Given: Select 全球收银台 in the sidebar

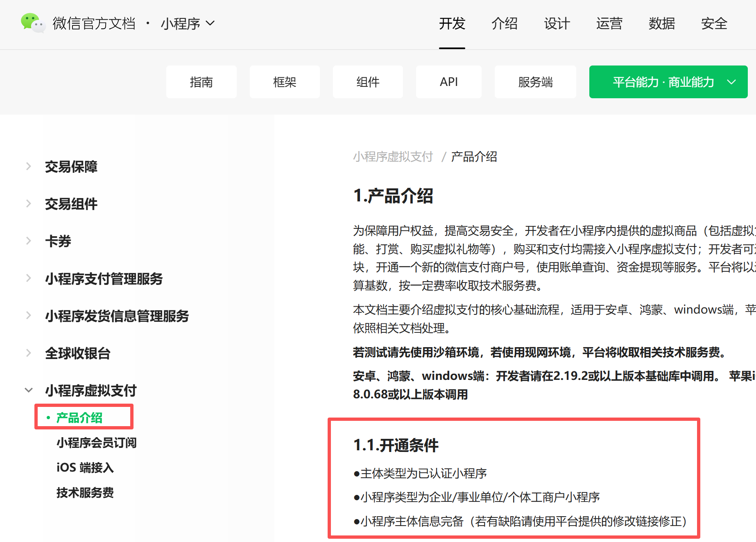Looking at the screenshot, I should pyautogui.click(x=78, y=353).
